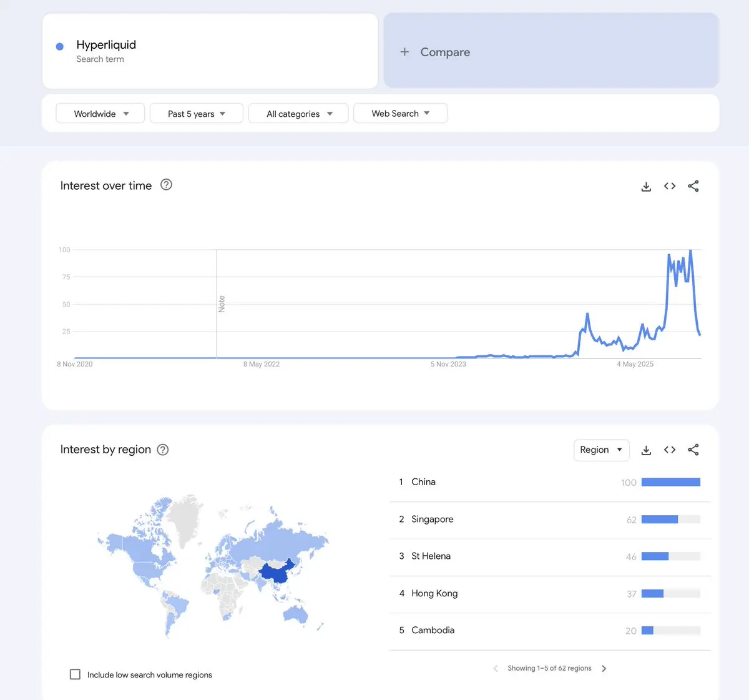Edit the Hyperliquid search term box
This screenshot has width=749, height=700.
[210, 51]
